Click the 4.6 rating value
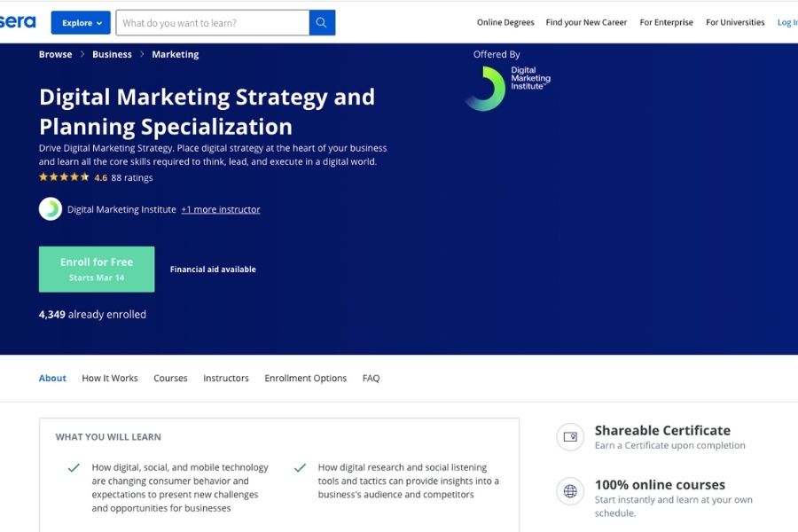Screen dimensions: 798x532 pos(101,177)
